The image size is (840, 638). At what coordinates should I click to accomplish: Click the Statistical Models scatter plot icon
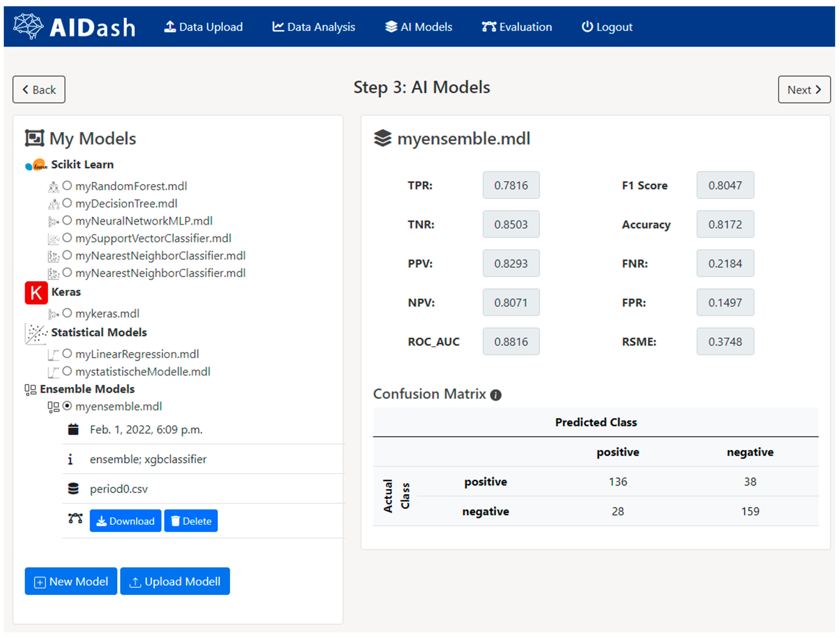click(x=36, y=334)
